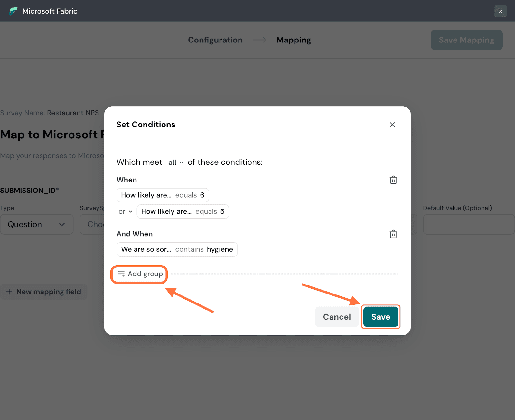515x420 pixels.
Task: Cancel setting conditions
Action: point(337,317)
